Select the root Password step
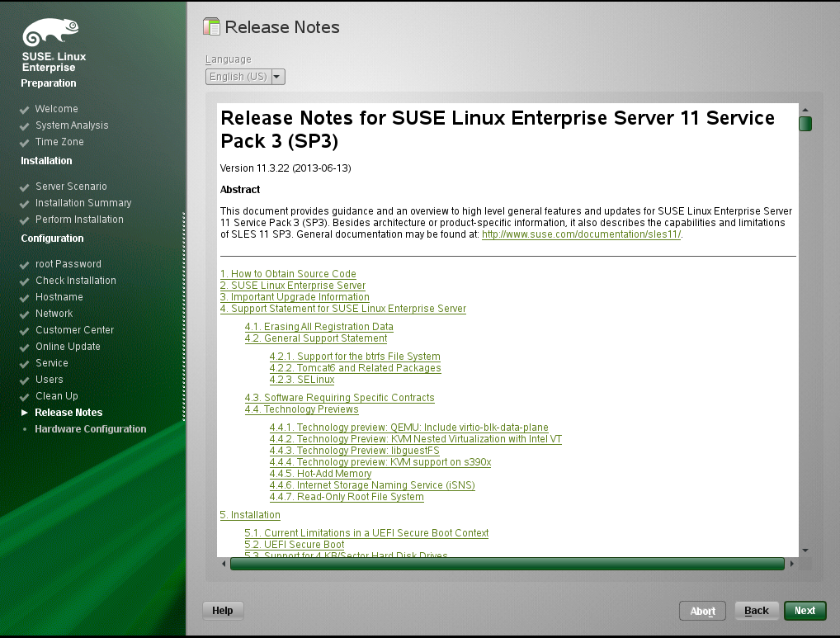Image resolution: width=840 pixels, height=638 pixels. (x=68, y=264)
